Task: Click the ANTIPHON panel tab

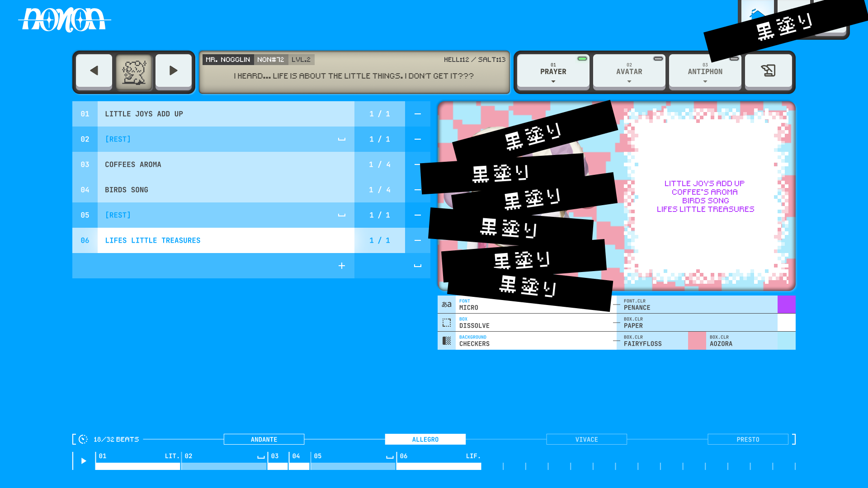Action: (705, 71)
